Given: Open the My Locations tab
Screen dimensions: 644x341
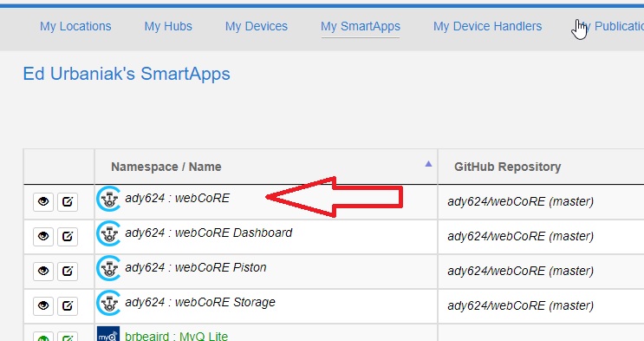Looking at the screenshot, I should coord(75,26).
